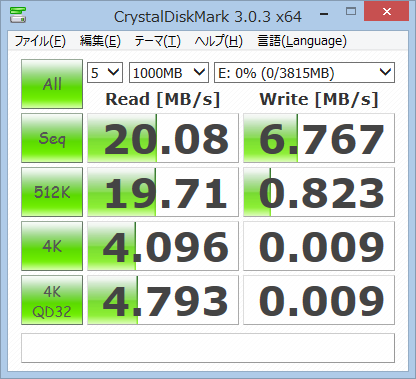The height and width of the screenshot is (379, 416).
Task: Open the ヘルプ(H) menu
Action: coord(218,41)
